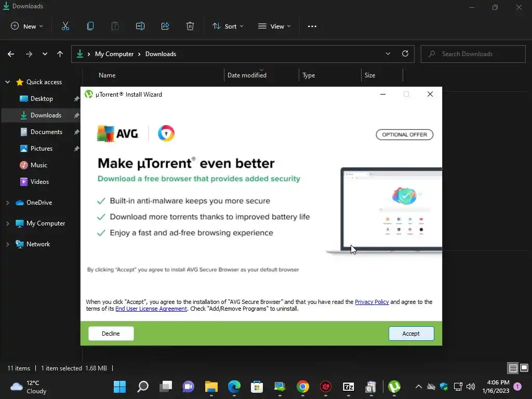532x399 pixels.
Task: Collapse the Quick access tree node
Action: coord(7,82)
